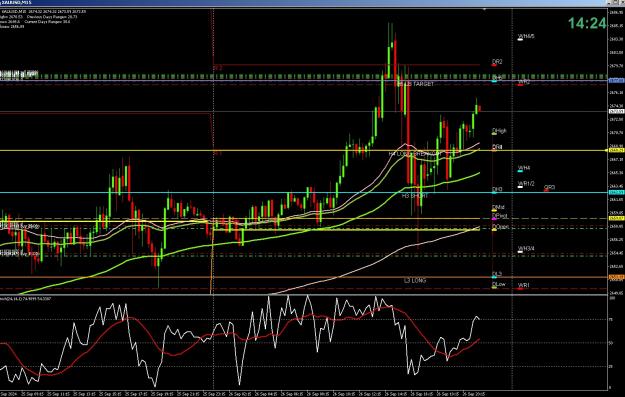Select the WR1 weekly label

(x=523, y=285)
